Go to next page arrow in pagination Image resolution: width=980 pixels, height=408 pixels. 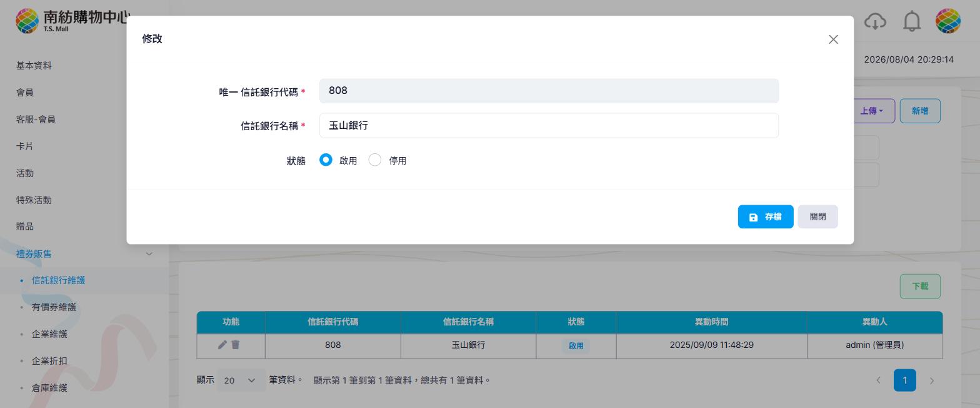click(931, 380)
